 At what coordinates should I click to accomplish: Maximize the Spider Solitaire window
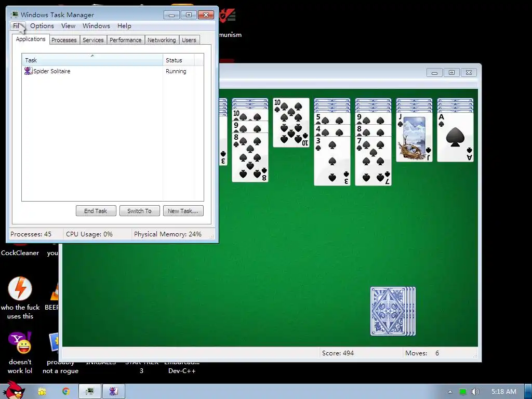click(x=451, y=72)
